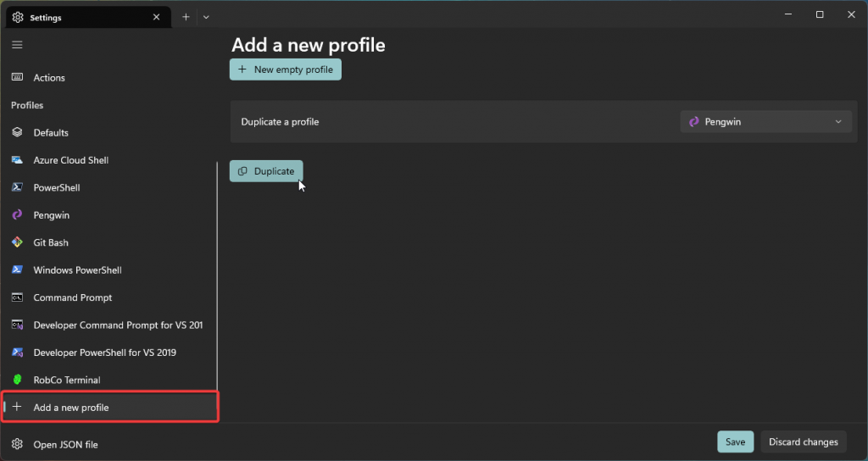Click Add a new profile label
Viewport: 868px width, 461px height.
click(71, 408)
